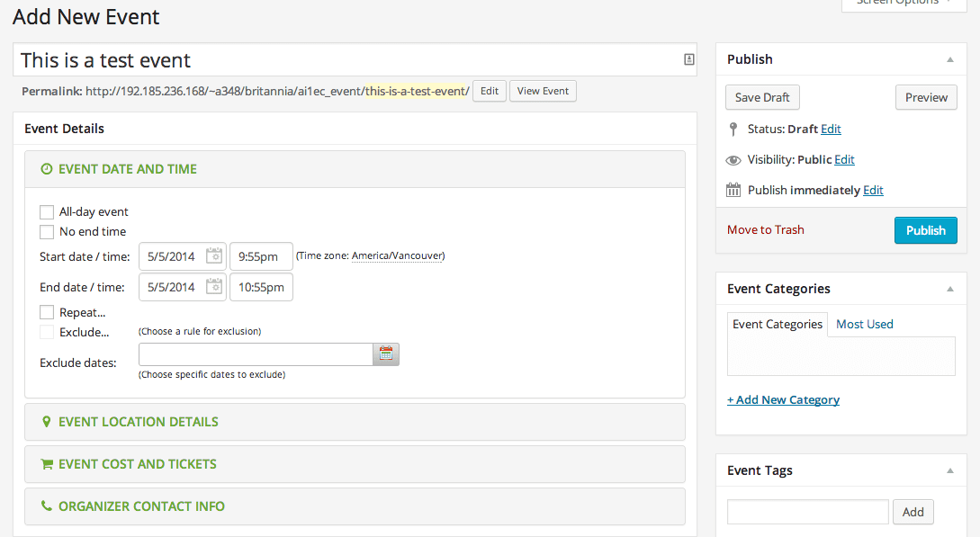Click the exclude dates calendar icon
Image resolution: width=980 pixels, height=537 pixels.
386,354
